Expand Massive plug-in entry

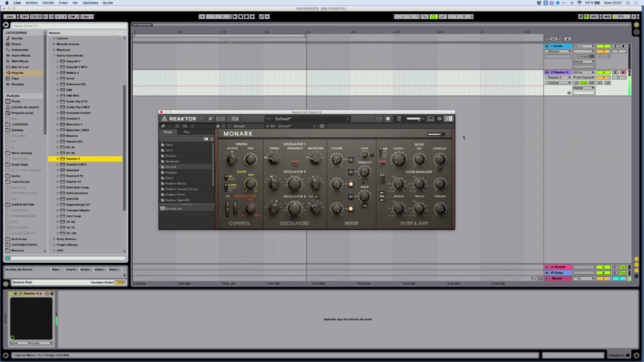click(x=58, y=136)
